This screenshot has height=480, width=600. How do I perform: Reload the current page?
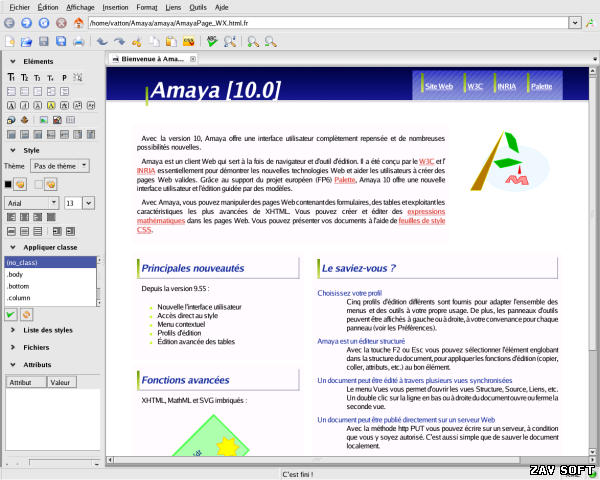coord(44,23)
